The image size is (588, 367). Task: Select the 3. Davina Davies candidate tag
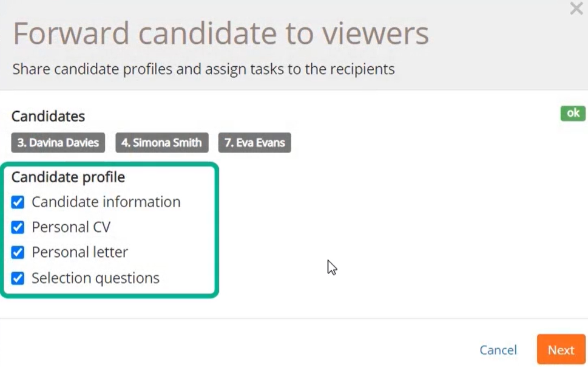58,143
